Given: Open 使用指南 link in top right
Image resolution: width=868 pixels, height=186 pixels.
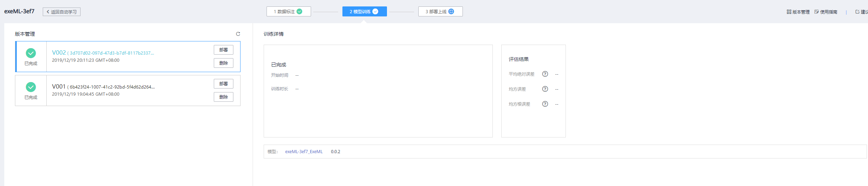Looking at the screenshot, I should point(828,12).
